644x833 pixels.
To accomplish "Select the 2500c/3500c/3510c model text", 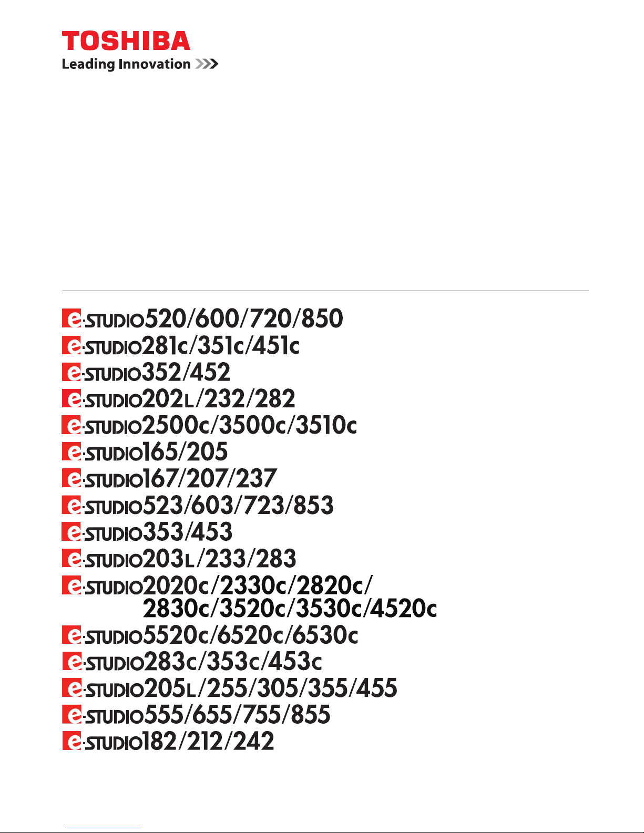I will click(x=250, y=425).
